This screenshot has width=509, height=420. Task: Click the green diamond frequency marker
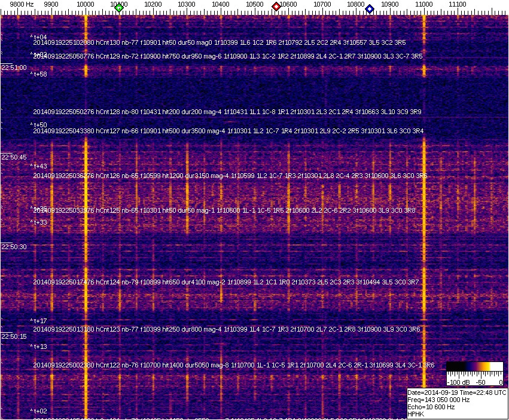[x=119, y=8]
